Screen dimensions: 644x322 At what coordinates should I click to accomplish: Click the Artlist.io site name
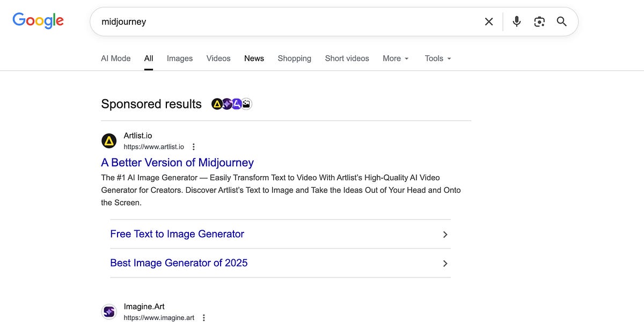[x=138, y=136]
